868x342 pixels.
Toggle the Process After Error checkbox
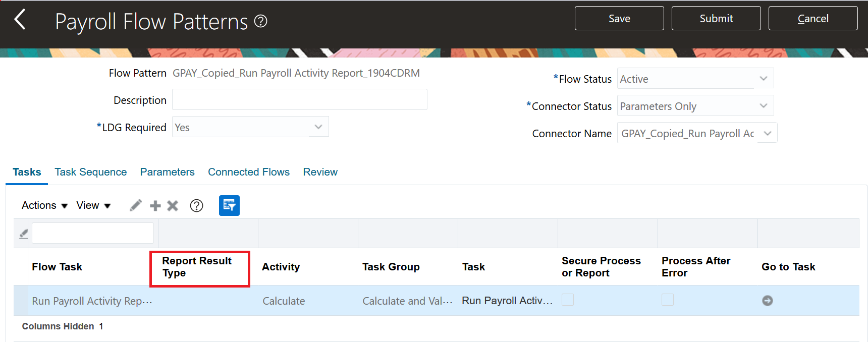[668, 300]
